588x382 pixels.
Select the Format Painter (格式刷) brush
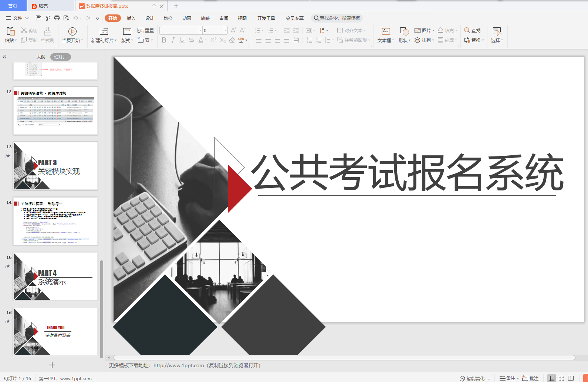point(48,31)
